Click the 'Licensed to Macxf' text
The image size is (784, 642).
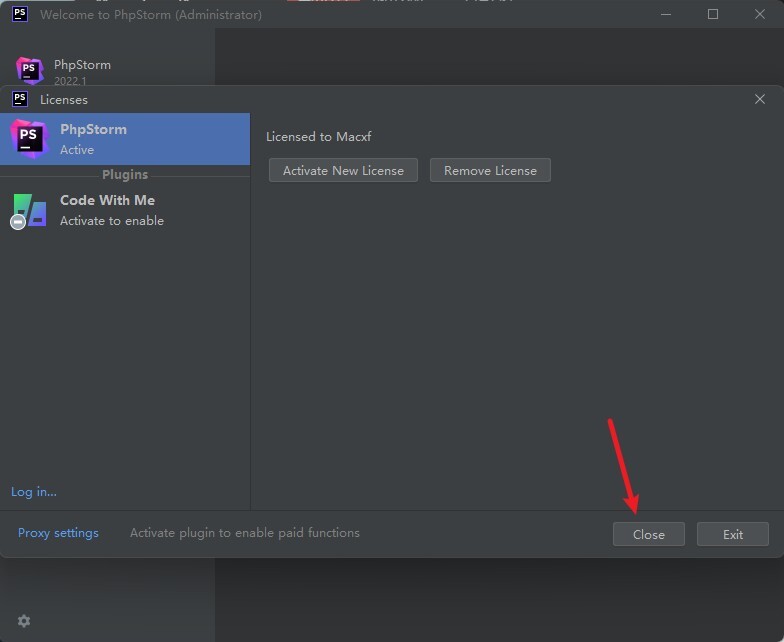[318, 136]
